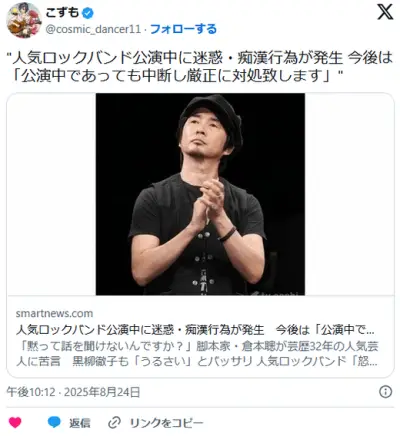Viewport: 400px width, 436px height.
Task: Choose リンクをコピー to copy the link
Action: [166, 423]
